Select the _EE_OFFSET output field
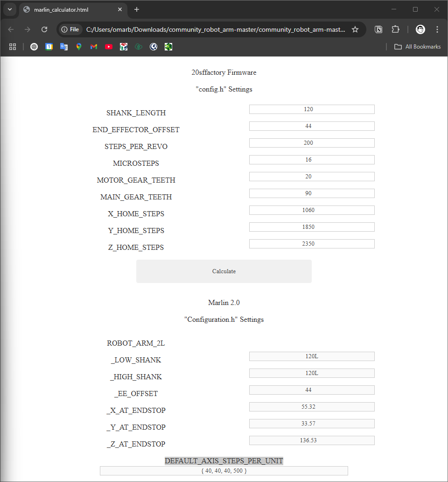The width and height of the screenshot is (448, 482). [x=312, y=390]
